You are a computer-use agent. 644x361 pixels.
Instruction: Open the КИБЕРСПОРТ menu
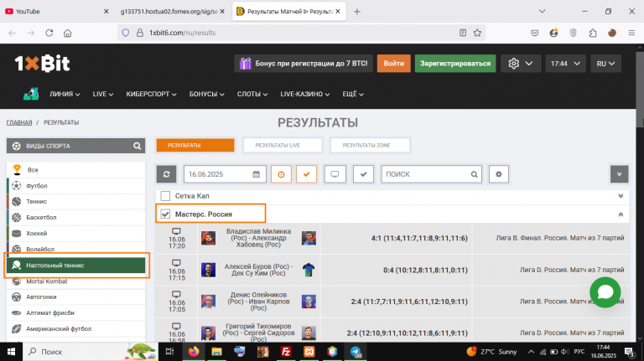tap(151, 94)
